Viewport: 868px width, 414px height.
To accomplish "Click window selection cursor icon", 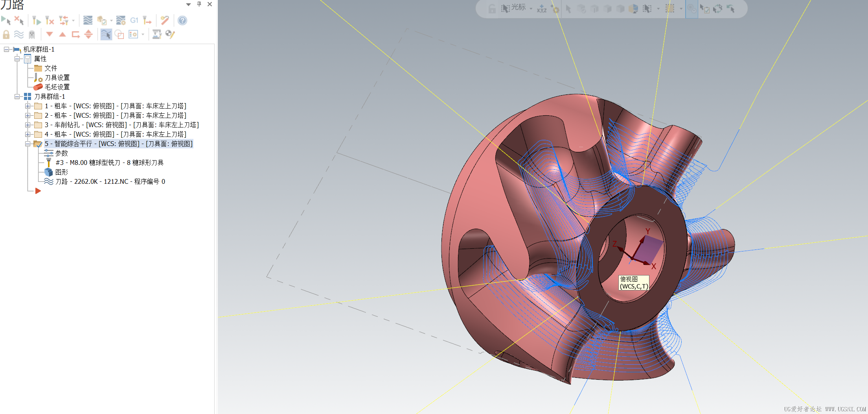I will (647, 9).
